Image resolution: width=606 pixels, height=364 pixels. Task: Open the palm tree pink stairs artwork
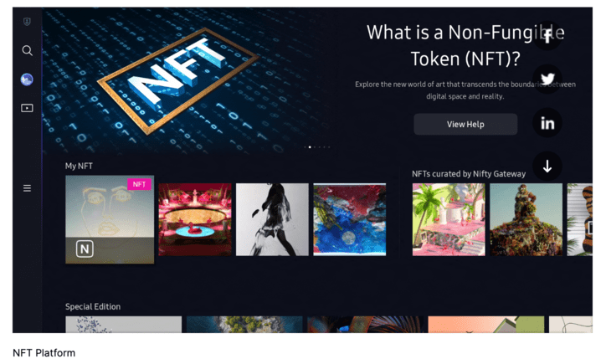449,219
